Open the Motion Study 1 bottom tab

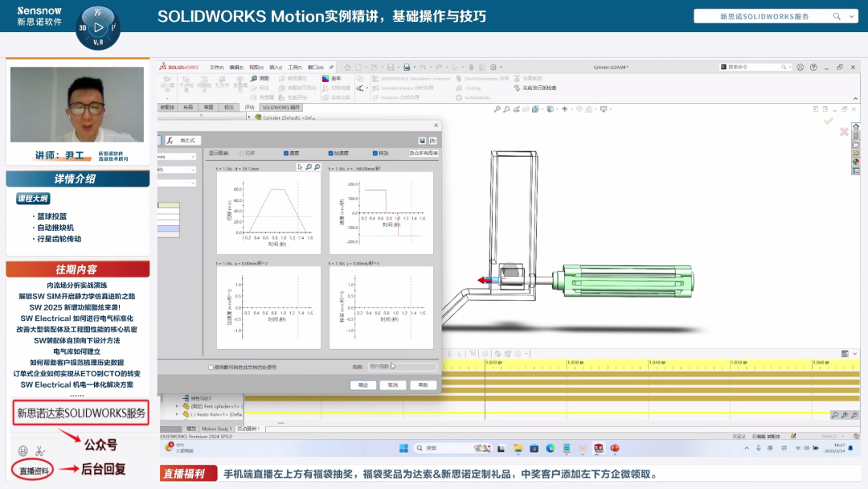[x=215, y=429]
